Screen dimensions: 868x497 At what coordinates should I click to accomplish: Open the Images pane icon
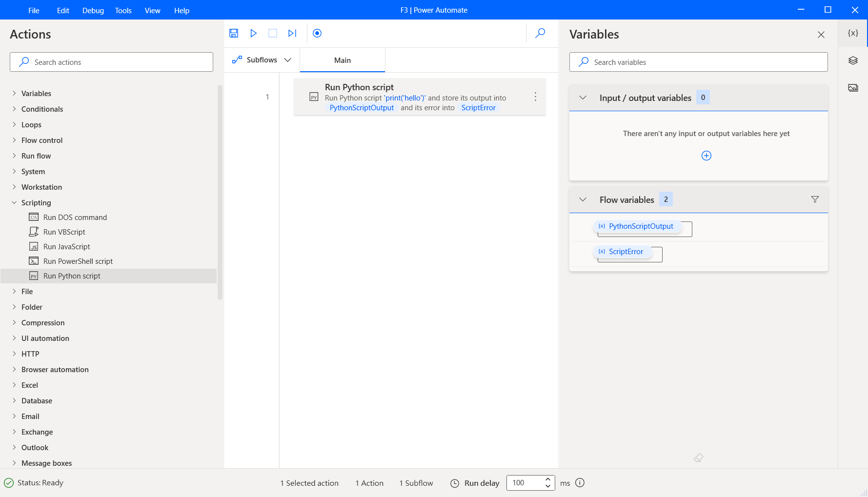(x=853, y=88)
